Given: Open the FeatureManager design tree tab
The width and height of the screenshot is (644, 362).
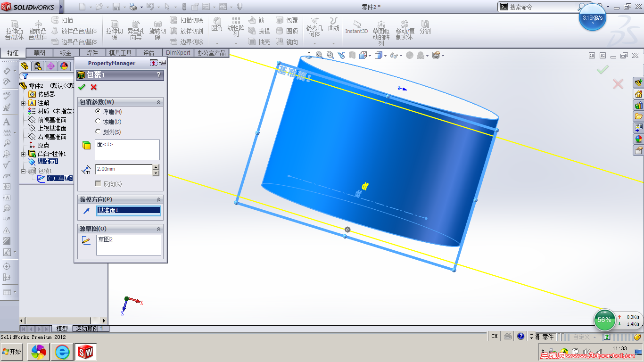Looking at the screenshot, I should coord(25,66).
